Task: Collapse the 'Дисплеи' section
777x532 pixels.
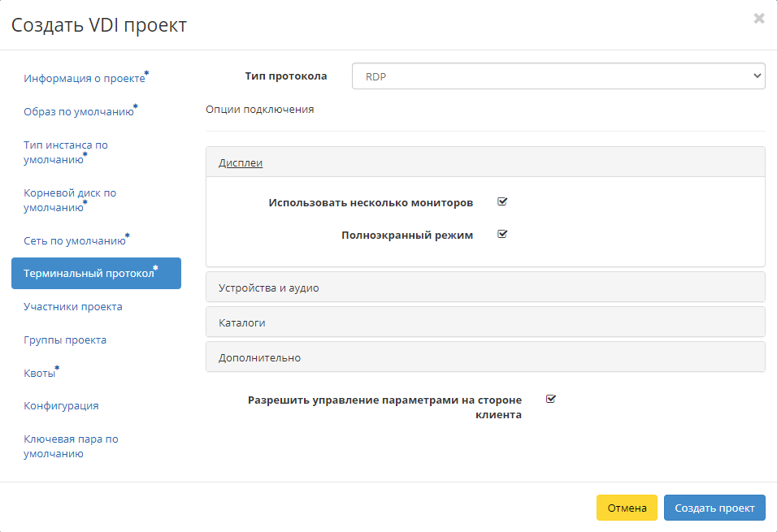Action: [241, 162]
